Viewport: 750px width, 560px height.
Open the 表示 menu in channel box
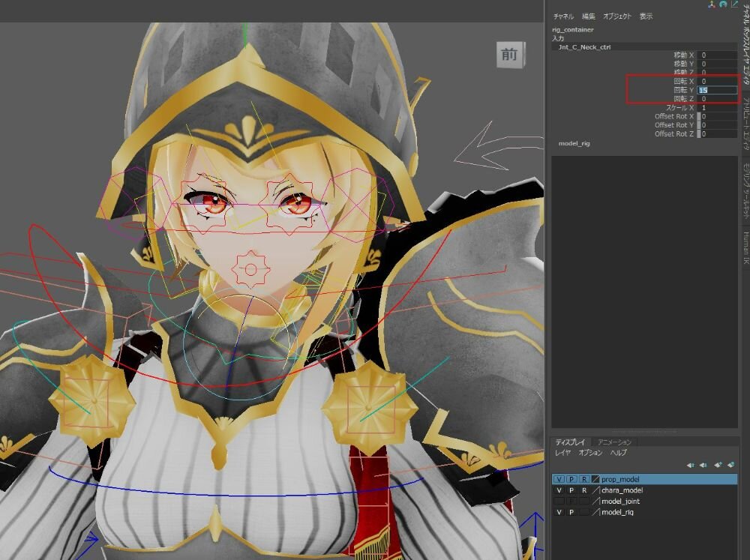click(x=646, y=16)
